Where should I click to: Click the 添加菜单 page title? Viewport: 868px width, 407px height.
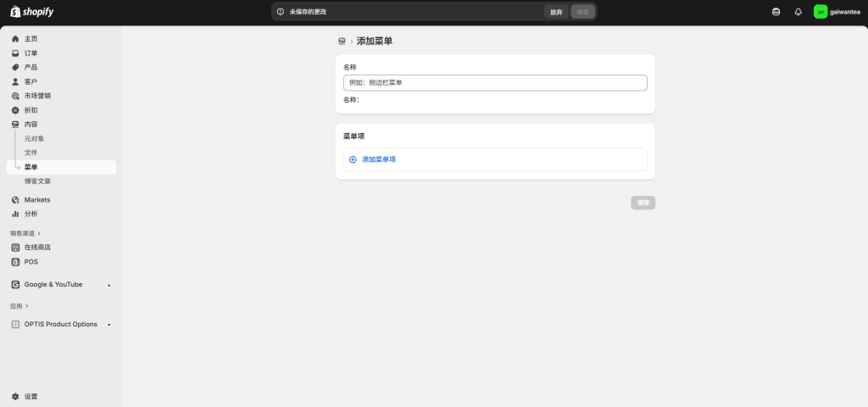pos(375,42)
